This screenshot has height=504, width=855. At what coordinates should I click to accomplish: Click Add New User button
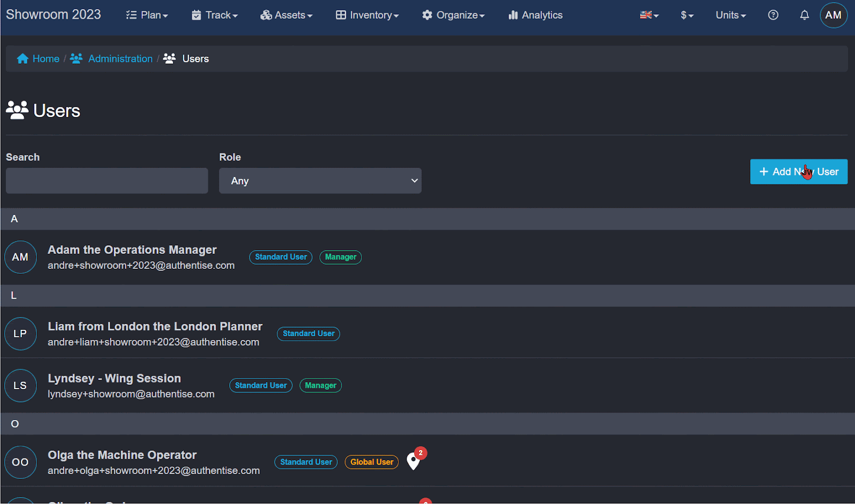click(798, 172)
